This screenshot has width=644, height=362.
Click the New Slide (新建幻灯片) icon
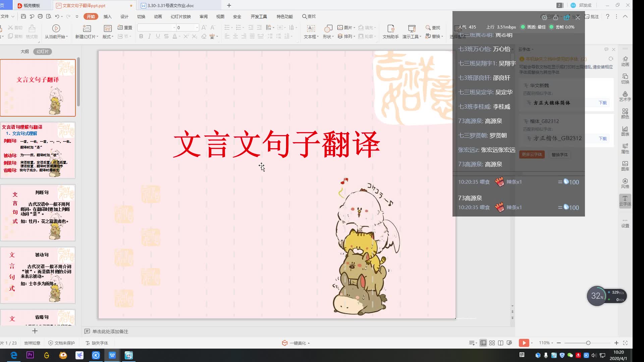[87, 28]
